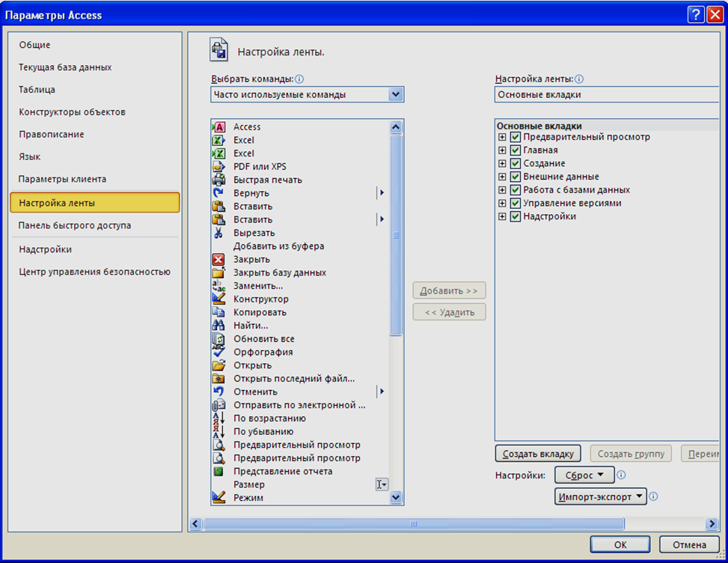The height and width of the screenshot is (563, 728).
Task: Click the Вырезать scissors icon
Action: tap(218, 233)
